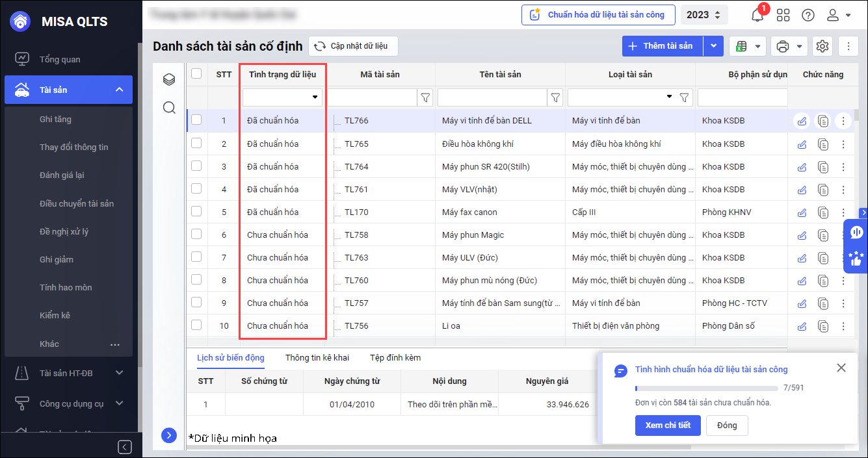The image size is (868, 458).
Task: Open Ghi tăng in the sidebar
Action: click(55, 119)
